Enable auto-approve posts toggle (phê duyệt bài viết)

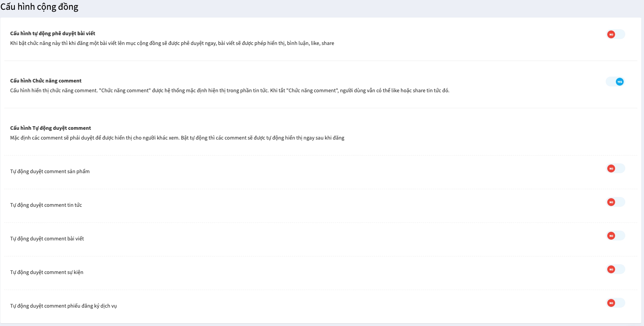(615, 34)
